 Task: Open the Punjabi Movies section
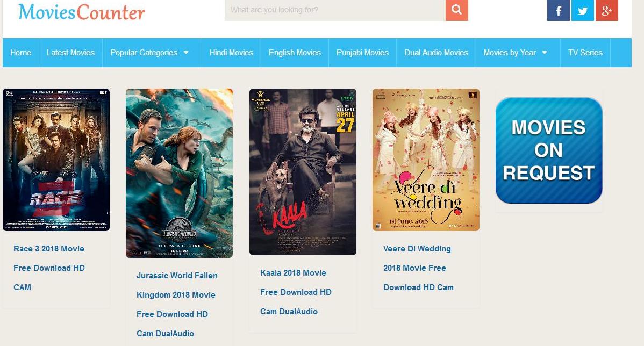tap(363, 53)
